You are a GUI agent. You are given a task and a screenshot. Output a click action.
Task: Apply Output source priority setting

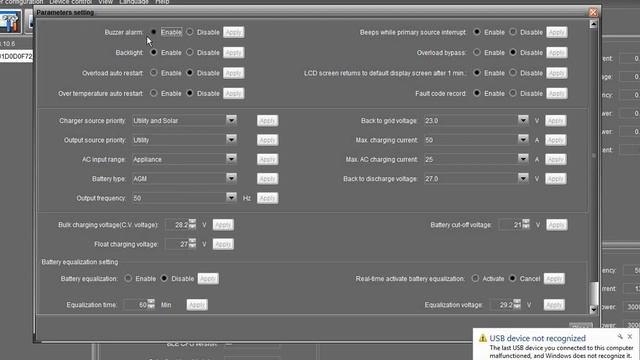pyautogui.click(x=267, y=140)
